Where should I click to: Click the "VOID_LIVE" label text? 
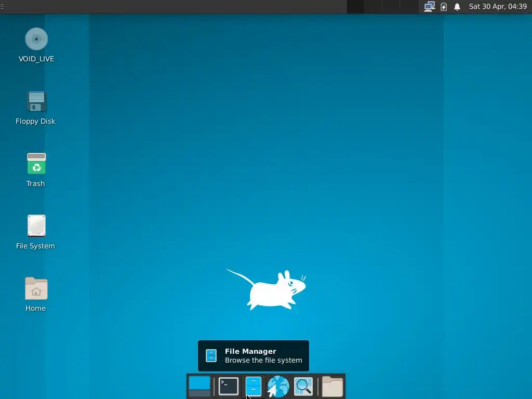pyautogui.click(x=36, y=59)
